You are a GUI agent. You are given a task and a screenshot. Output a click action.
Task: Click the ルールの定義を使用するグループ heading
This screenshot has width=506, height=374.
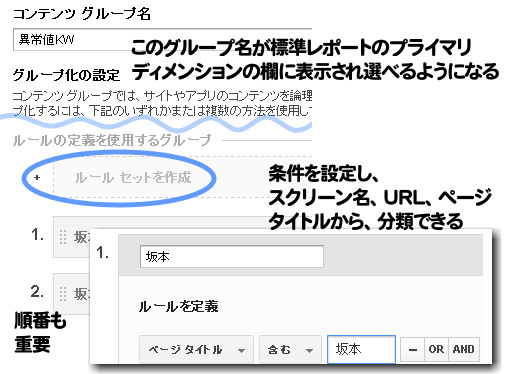112,140
